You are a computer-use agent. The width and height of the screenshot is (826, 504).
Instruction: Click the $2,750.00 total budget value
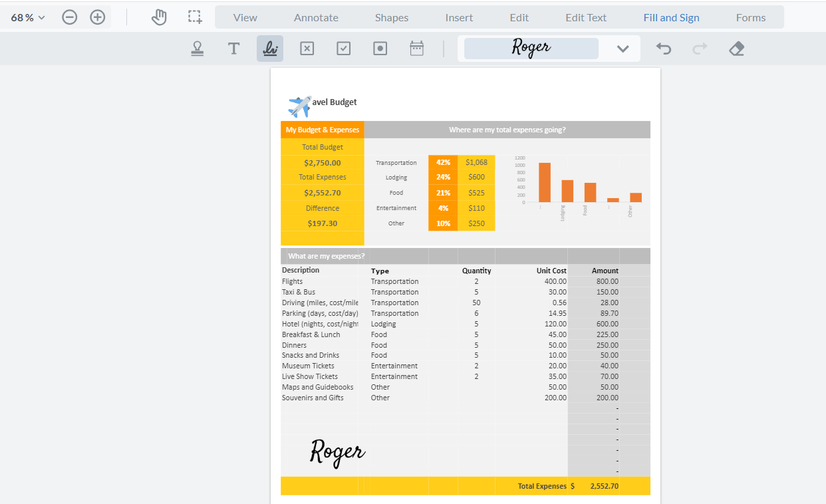[x=323, y=163]
